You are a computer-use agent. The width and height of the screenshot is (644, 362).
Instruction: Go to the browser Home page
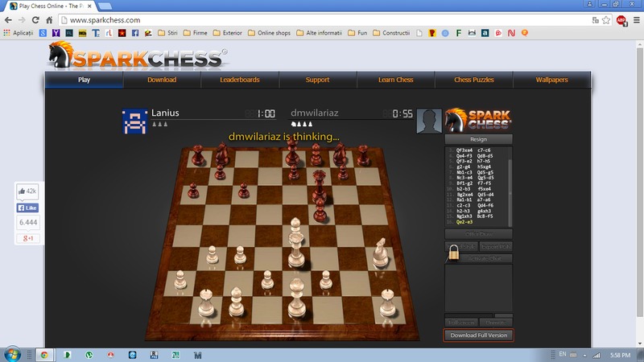coord(49,20)
